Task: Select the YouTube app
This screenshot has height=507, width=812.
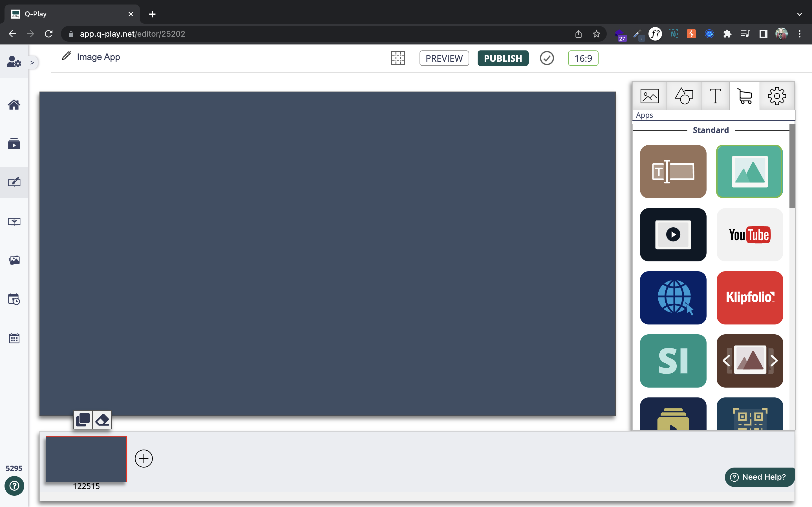Action: click(x=749, y=235)
